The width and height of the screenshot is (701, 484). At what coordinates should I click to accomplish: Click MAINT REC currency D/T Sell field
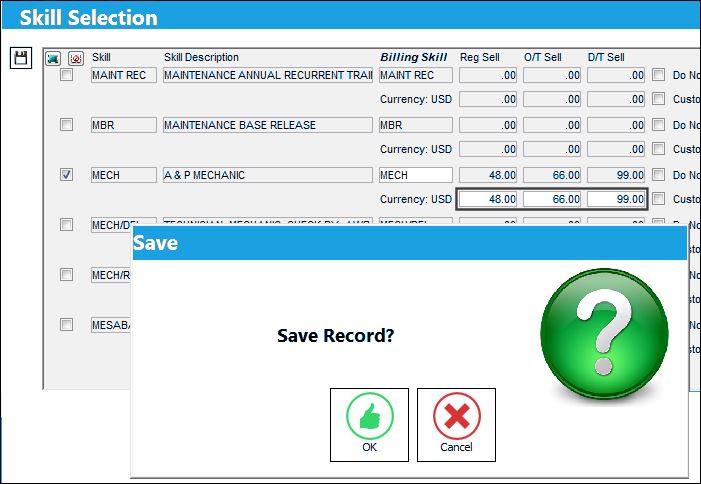[616, 99]
